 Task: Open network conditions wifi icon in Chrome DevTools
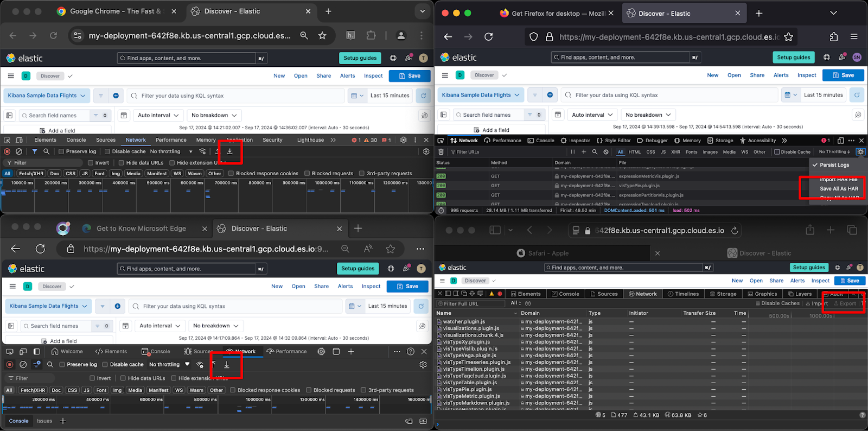pos(202,151)
